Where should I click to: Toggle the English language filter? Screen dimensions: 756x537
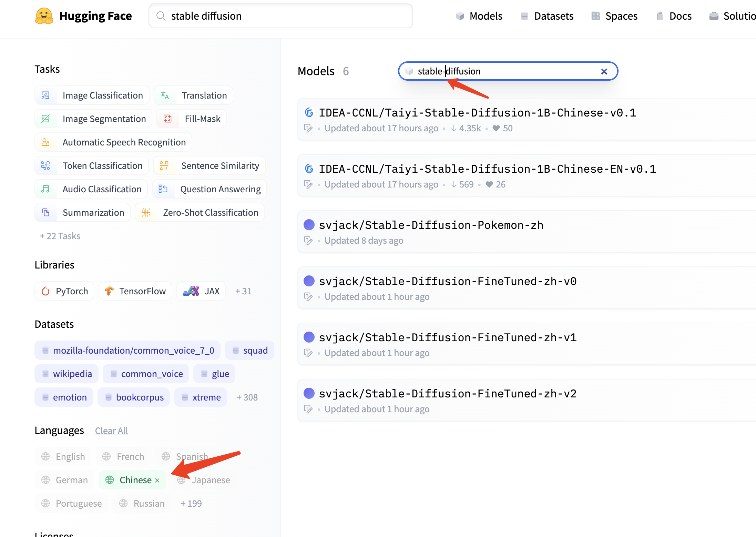[x=63, y=456]
